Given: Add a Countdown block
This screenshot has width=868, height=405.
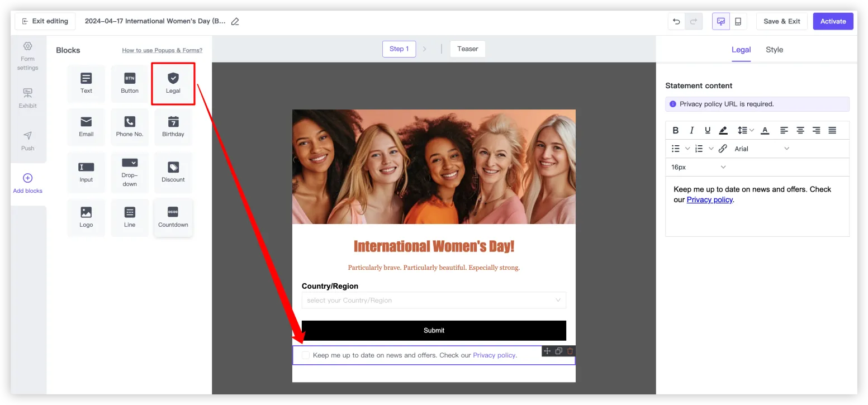Looking at the screenshot, I should pyautogui.click(x=173, y=217).
